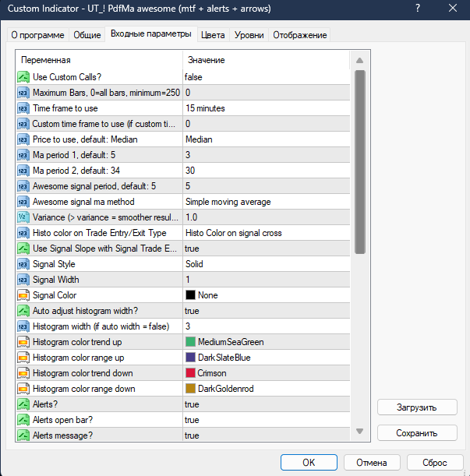This screenshot has width=470, height=476.
Task: Select the icon beside Histogram color trend up
Action: tap(23, 342)
